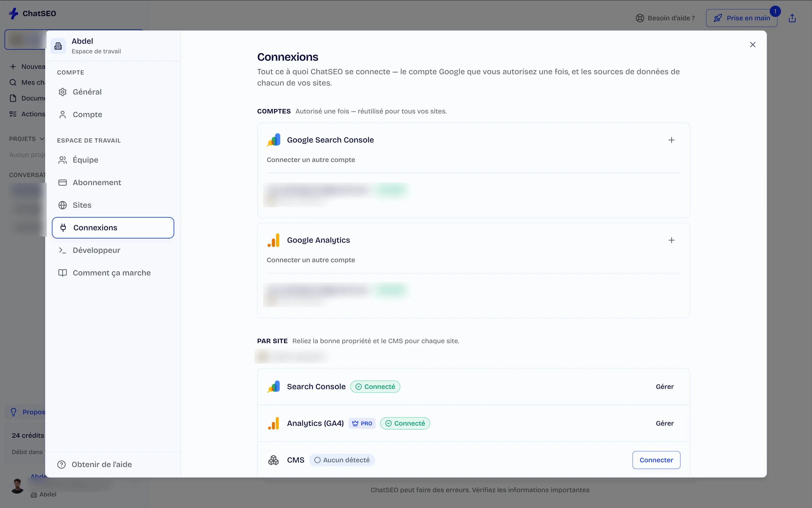This screenshot has height=508, width=812.
Task: Click the gear icon beside Général
Action: pyautogui.click(x=62, y=92)
